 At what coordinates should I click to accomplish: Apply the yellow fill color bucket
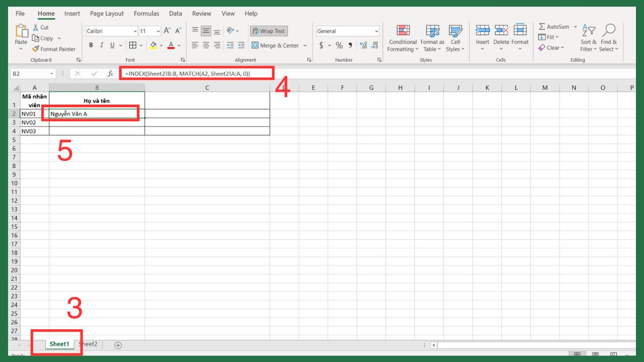coord(153,46)
